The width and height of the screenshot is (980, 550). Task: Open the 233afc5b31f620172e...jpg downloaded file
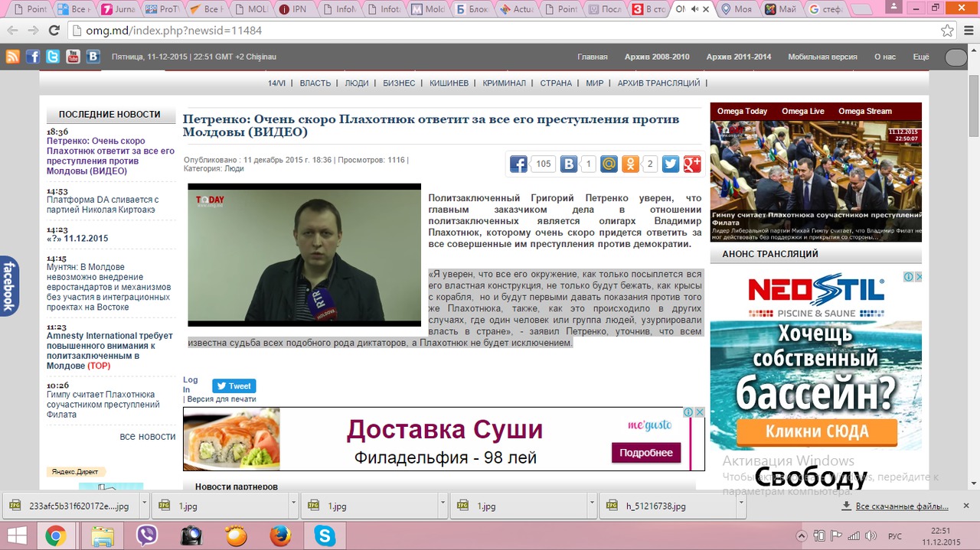tap(70, 506)
